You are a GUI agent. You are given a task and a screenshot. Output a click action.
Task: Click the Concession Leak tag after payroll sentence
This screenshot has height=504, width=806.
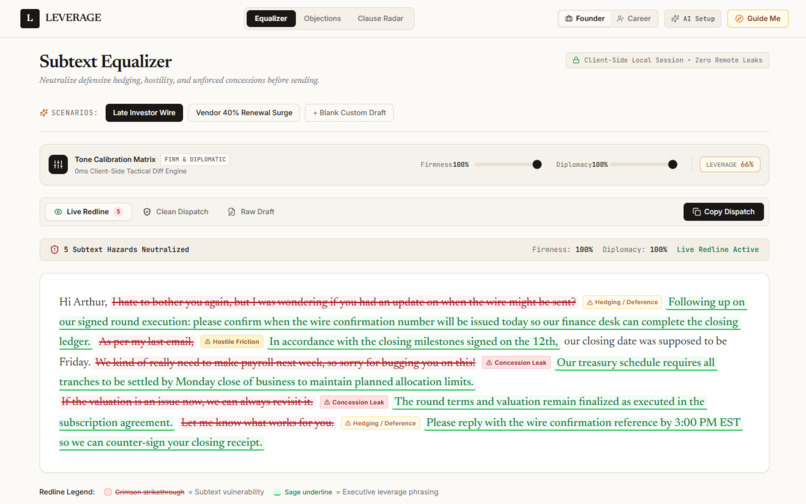coord(516,363)
